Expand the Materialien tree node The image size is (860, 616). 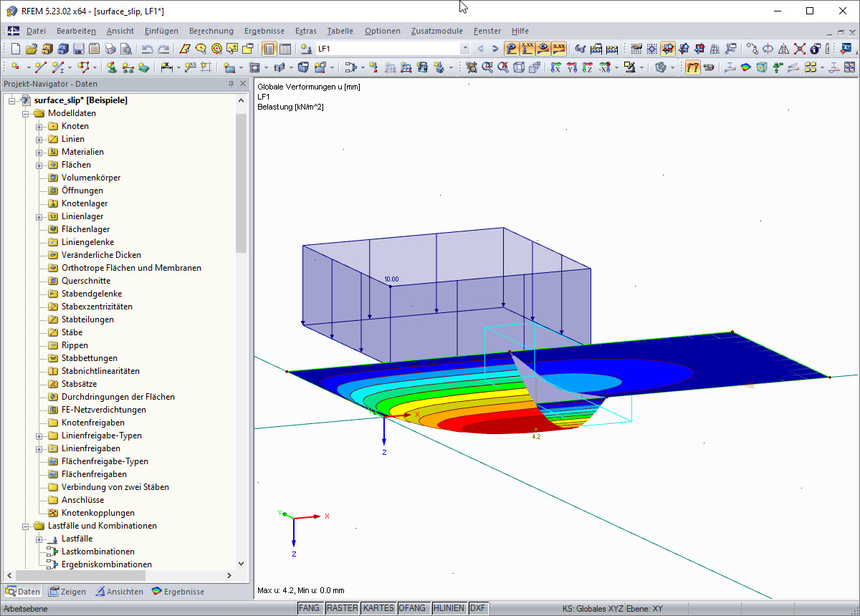[39, 152]
